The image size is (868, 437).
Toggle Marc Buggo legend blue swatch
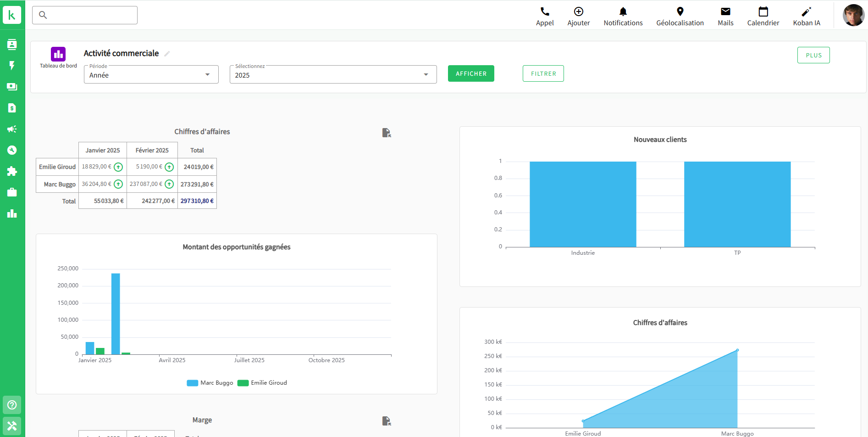pos(193,383)
